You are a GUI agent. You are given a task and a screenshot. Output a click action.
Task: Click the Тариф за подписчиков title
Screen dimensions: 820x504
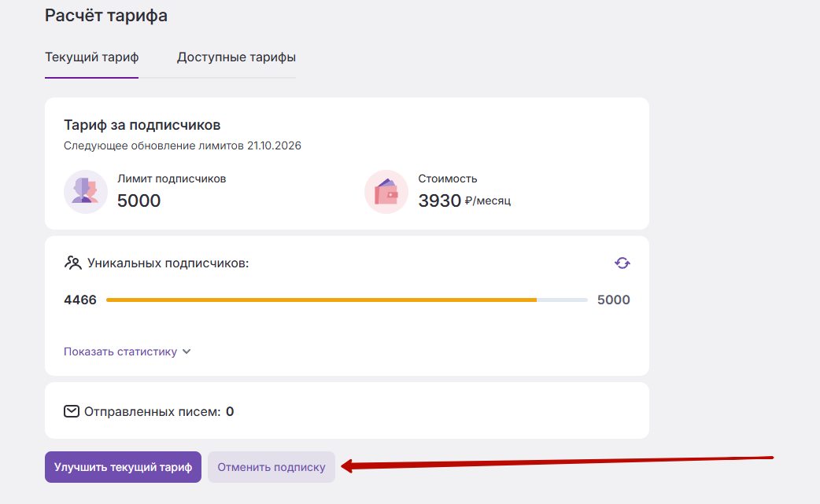click(x=142, y=125)
